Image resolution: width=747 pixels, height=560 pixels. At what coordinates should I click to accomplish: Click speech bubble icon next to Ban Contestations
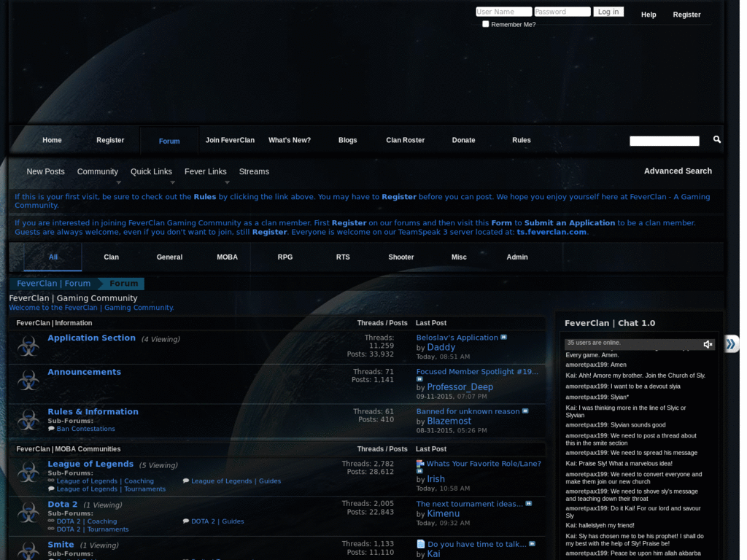click(52, 429)
